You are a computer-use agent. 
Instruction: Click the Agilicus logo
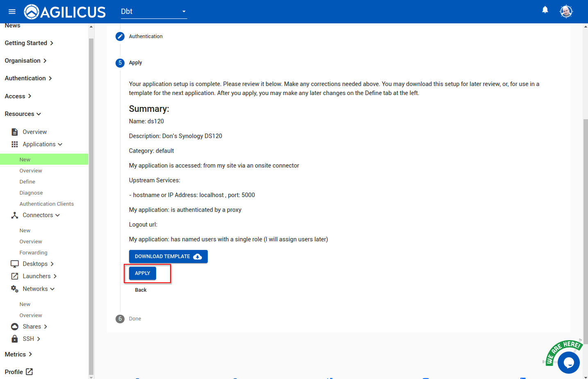(x=65, y=12)
